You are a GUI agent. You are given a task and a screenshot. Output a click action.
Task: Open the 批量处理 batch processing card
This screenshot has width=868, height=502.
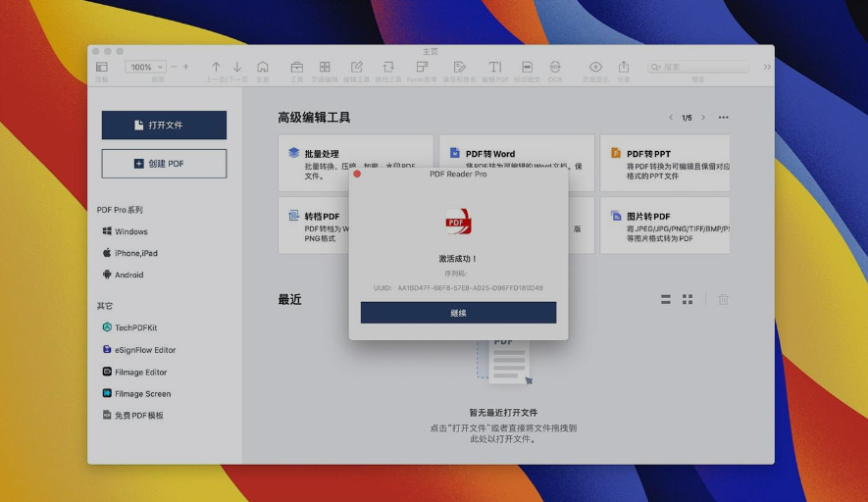tap(355, 163)
